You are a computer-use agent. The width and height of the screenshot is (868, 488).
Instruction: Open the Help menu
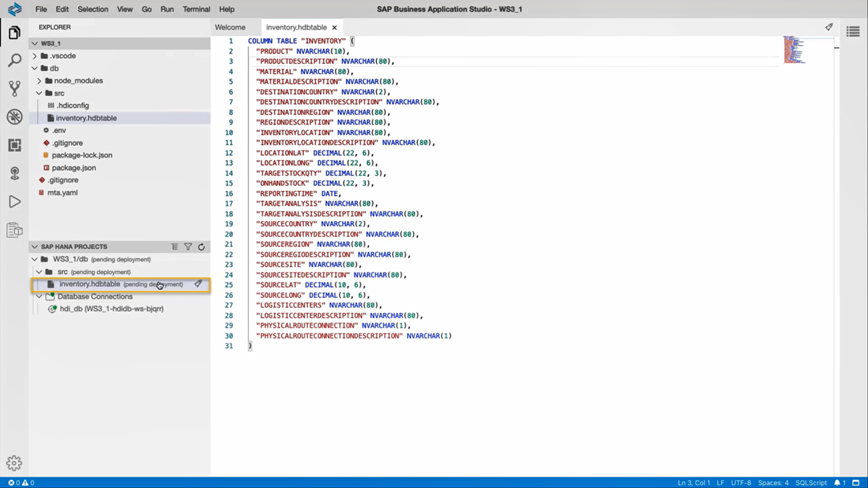pos(226,9)
